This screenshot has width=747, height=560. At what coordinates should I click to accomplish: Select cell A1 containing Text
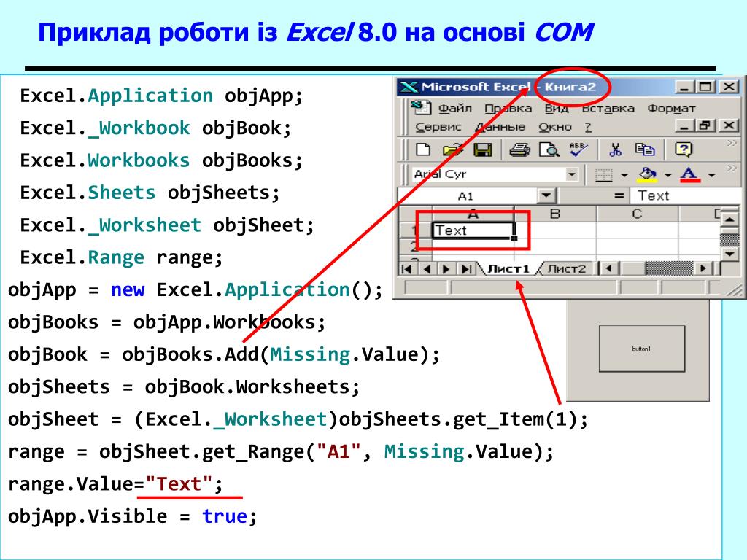tap(473, 230)
